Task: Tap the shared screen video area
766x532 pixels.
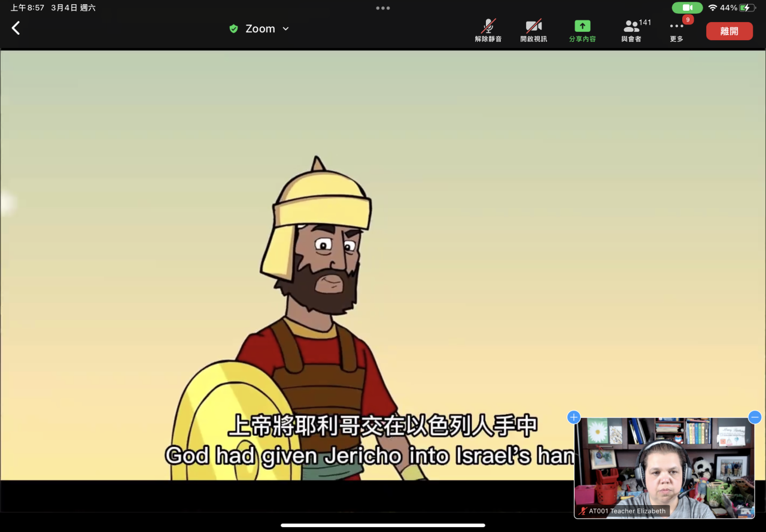Action: click(x=383, y=265)
